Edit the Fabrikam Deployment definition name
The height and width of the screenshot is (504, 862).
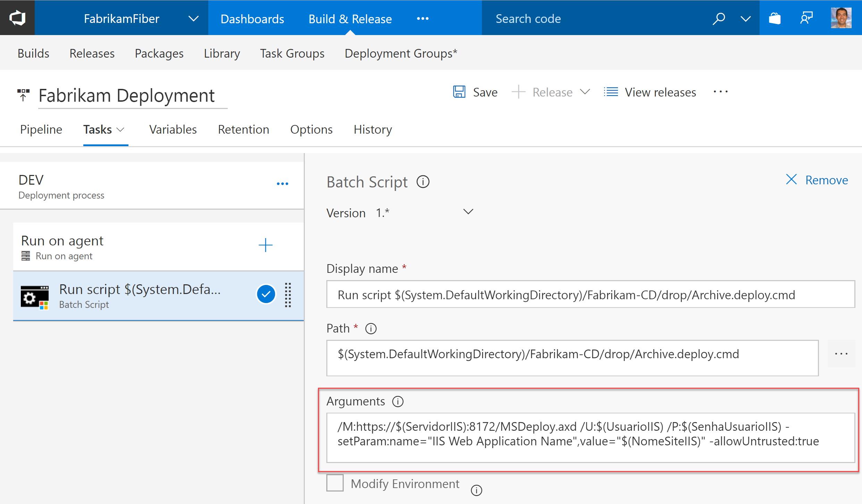(133, 95)
